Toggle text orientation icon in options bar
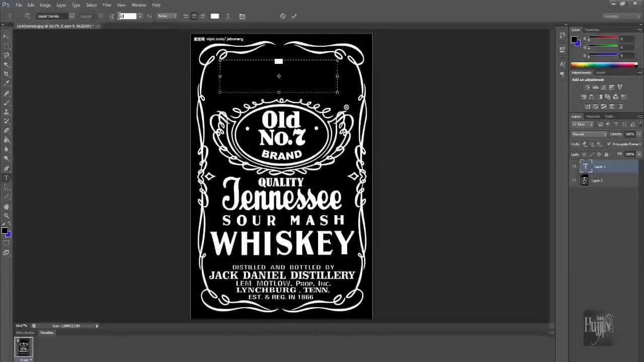Viewport: 644px width, 362px height. (x=27, y=16)
